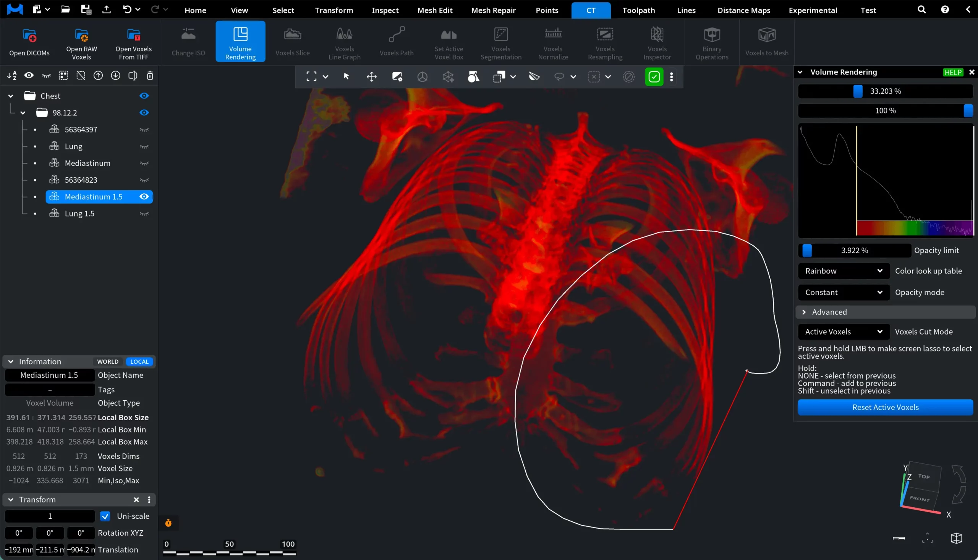Start the Voxels Path tool
This screenshot has height=560, width=978.
397,42
